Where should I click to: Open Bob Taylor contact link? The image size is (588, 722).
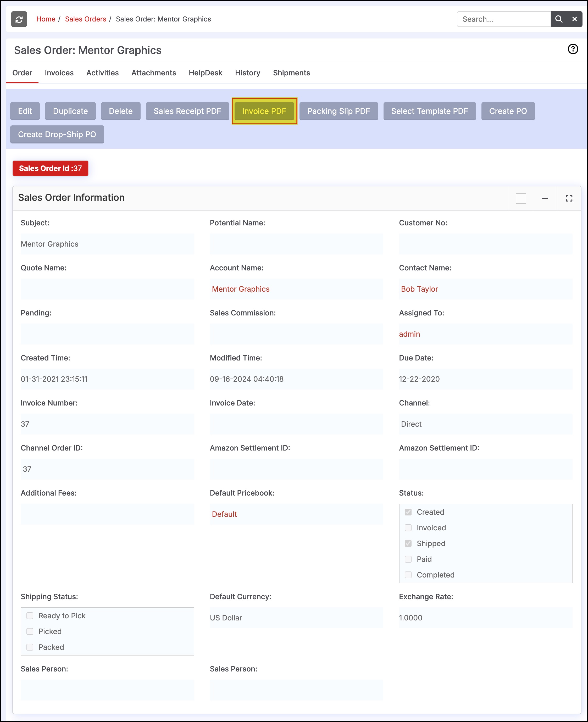point(419,289)
